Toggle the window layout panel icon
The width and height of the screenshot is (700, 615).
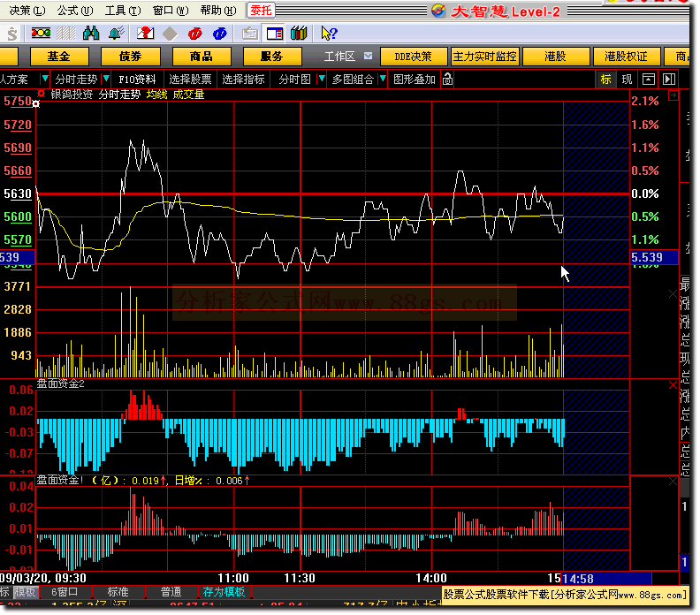click(x=275, y=34)
